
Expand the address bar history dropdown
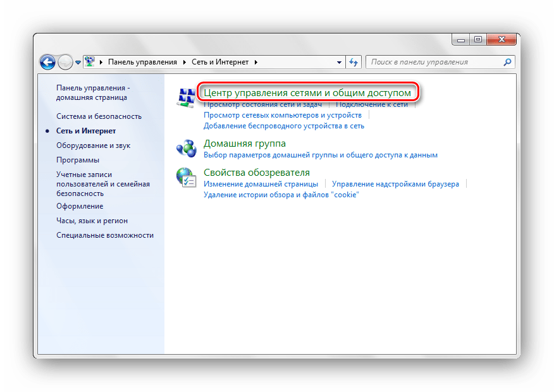click(340, 63)
